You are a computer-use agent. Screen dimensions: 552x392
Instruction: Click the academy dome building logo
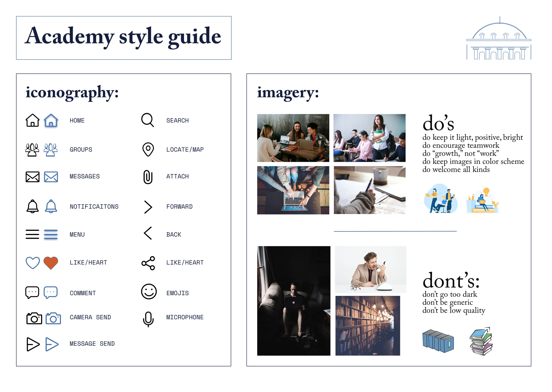[x=498, y=39]
